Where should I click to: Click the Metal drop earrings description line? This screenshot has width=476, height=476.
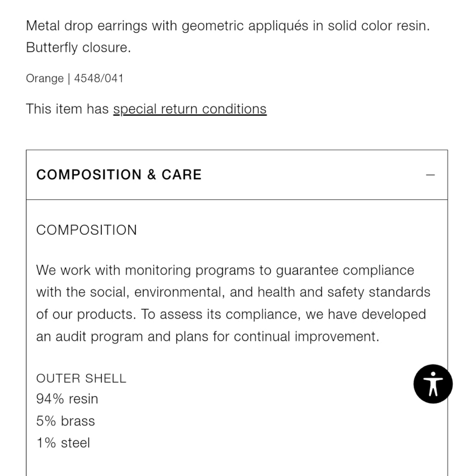228,26
